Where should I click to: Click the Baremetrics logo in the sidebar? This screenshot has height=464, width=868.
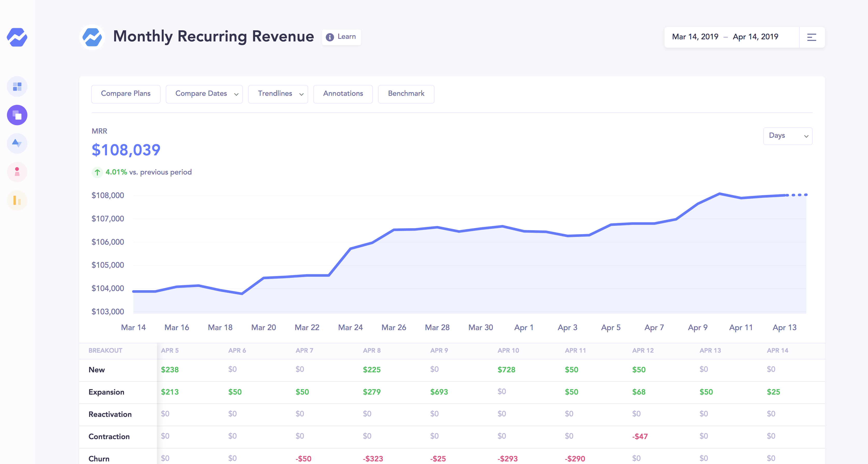pos(17,37)
